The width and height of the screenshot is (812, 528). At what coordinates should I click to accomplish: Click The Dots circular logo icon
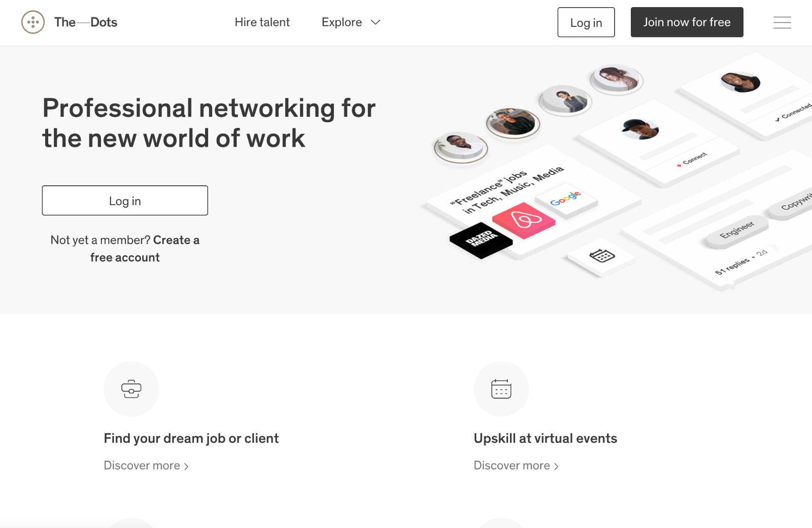33,22
